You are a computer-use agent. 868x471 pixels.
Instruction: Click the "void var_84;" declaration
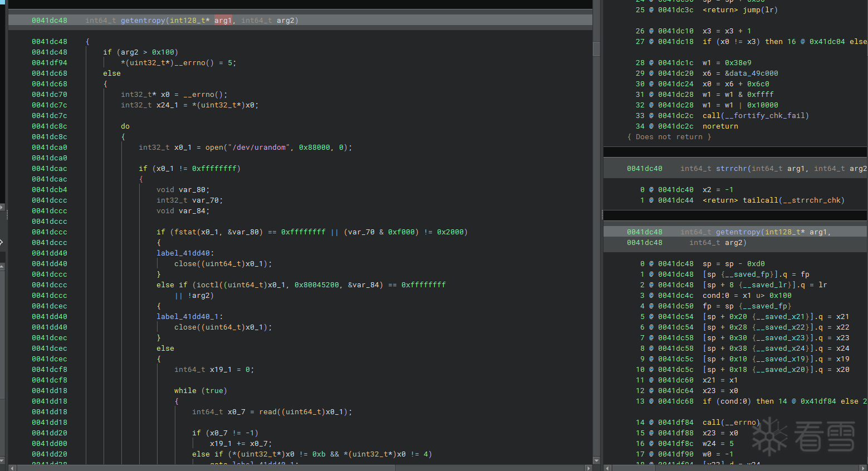[x=183, y=211]
